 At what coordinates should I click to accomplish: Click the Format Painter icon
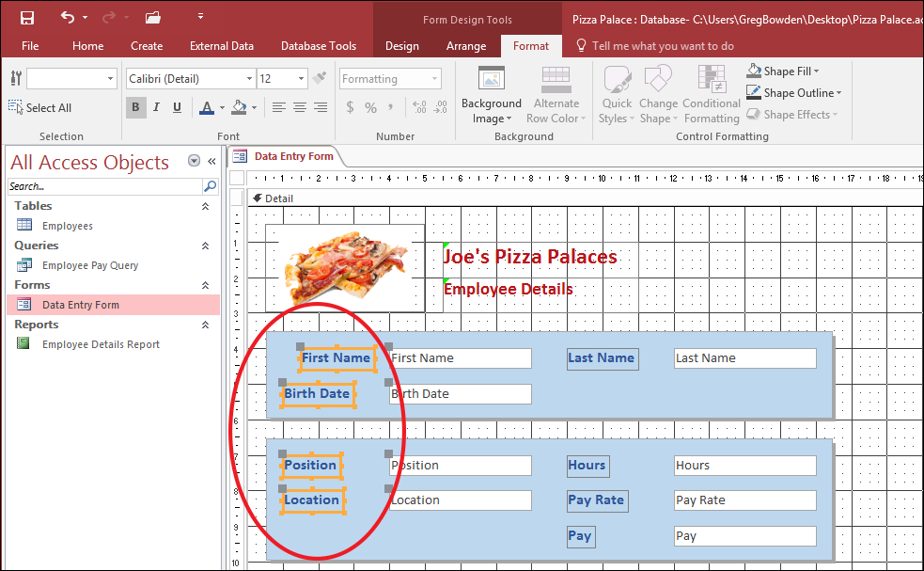320,78
